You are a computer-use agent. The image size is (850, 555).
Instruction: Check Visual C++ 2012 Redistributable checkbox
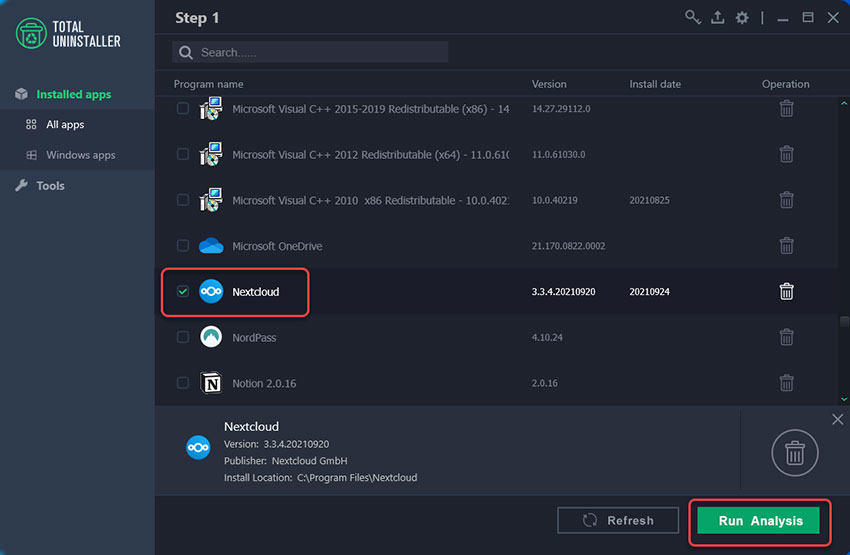pos(183,154)
